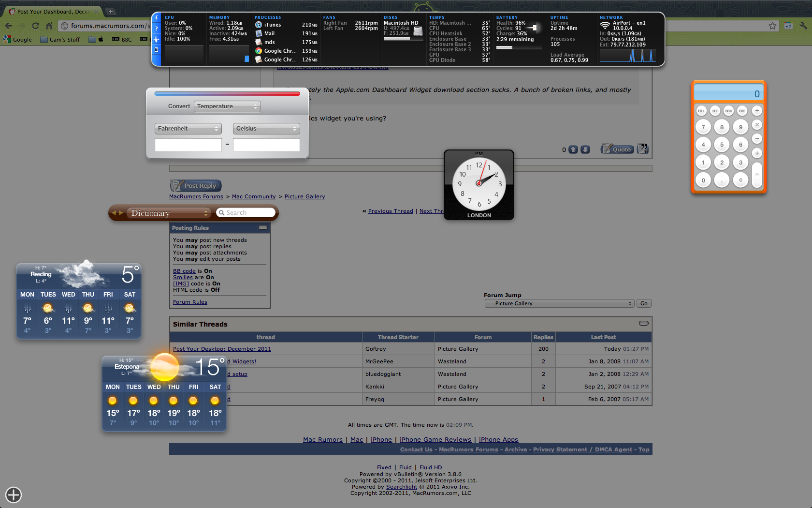
Task: Click the AirPort Wi-Fi icon in iStat
Action: pos(605,25)
